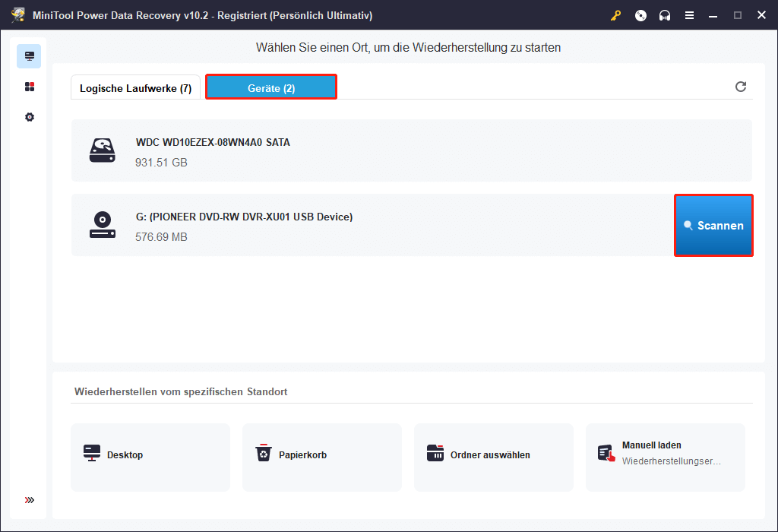Switch to the Geräte (2) tab
Screen dimensions: 778x532
271,87
